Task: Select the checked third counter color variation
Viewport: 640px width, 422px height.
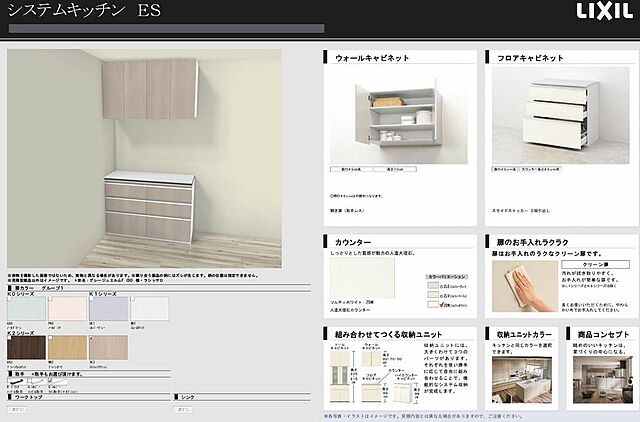Action: pyautogui.click(x=433, y=304)
